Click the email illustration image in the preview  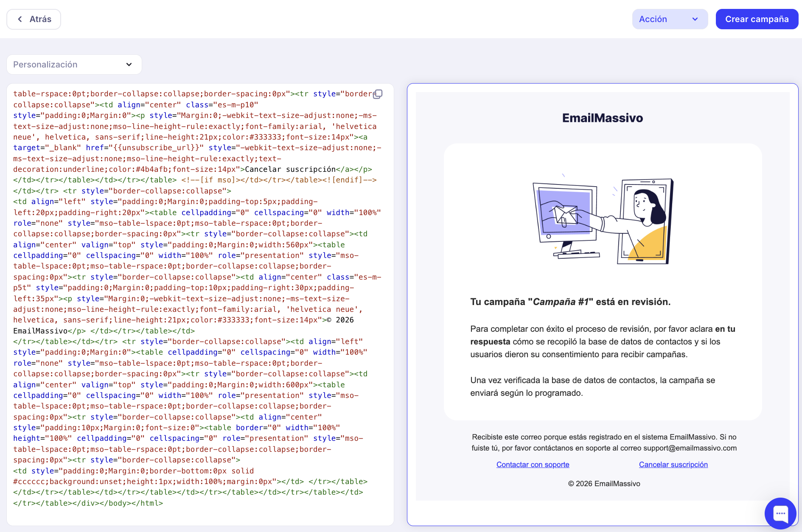[x=603, y=221]
